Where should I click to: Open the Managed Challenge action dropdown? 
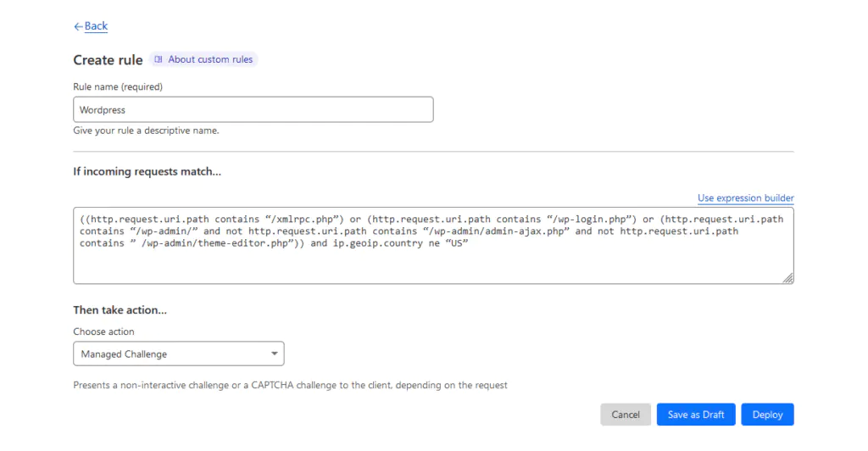(178, 354)
